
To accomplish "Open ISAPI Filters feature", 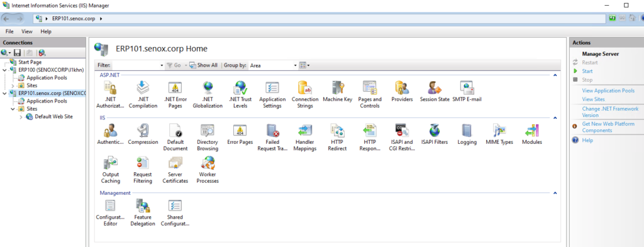I will coord(435,134).
